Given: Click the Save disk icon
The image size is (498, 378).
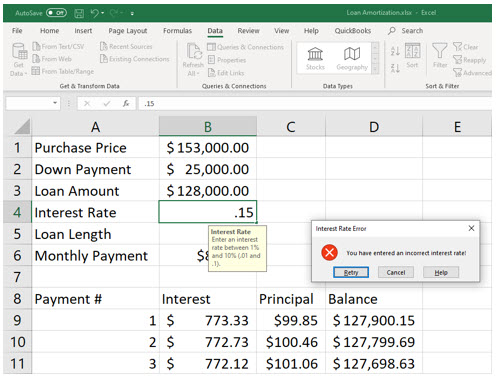Looking at the screenshot, I should 79,13.
